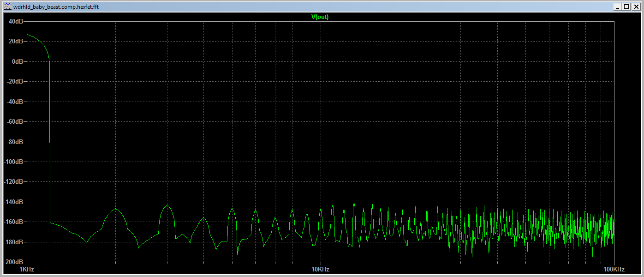Screen dimensions: 644x277
Task: Click the -20dB axis label
Action: coord(15,81)
